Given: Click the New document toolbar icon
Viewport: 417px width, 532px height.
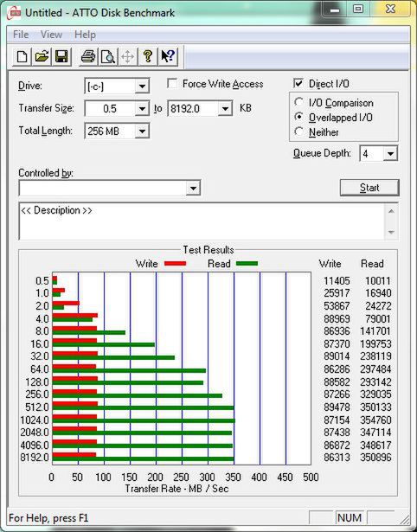Looking at the screenshot, I should click(x=22, y=56).
